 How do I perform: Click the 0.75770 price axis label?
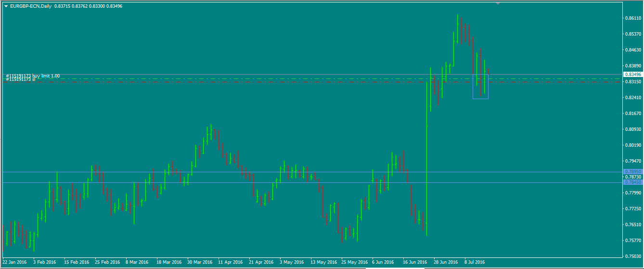(633, 241)
